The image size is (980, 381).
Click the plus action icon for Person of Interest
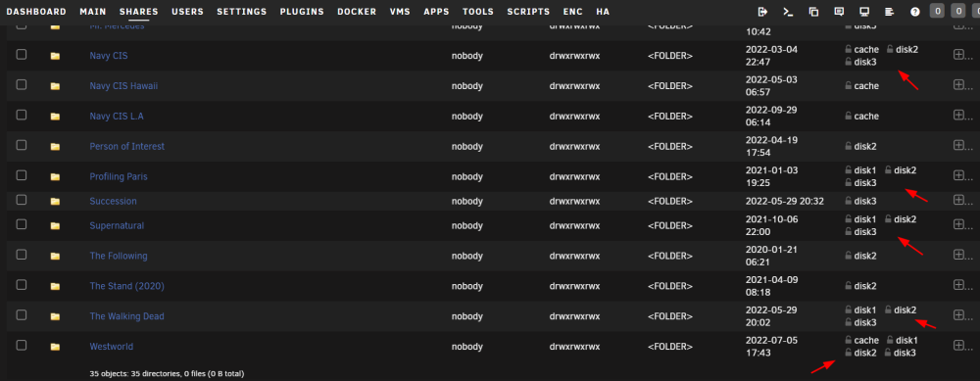pos(958,145)
